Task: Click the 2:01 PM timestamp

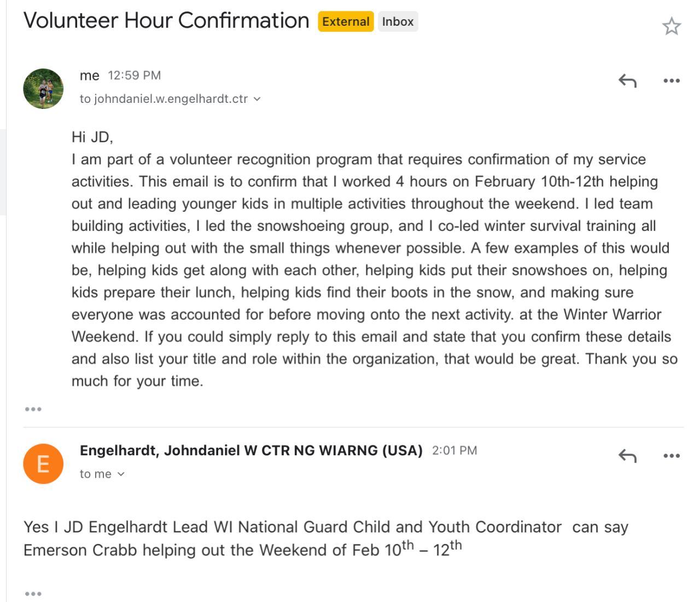Action: [454, 450]
